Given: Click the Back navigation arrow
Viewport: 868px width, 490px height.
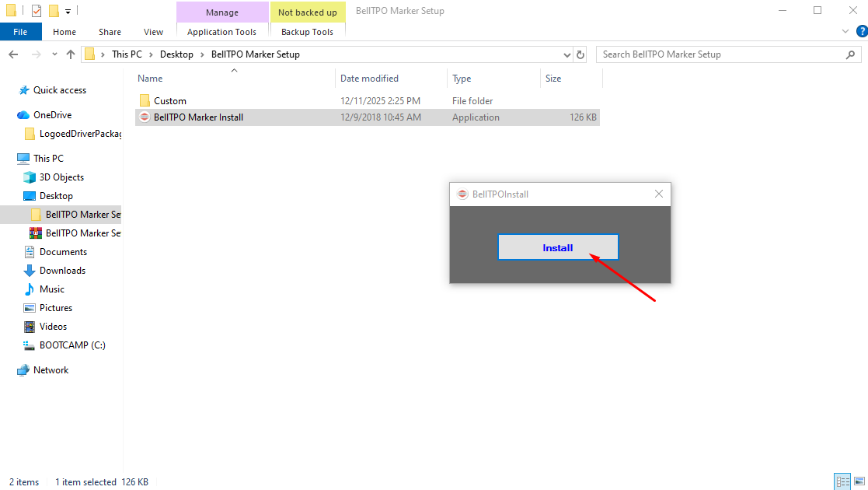Looking at the screenshot, I should (13, 54).
